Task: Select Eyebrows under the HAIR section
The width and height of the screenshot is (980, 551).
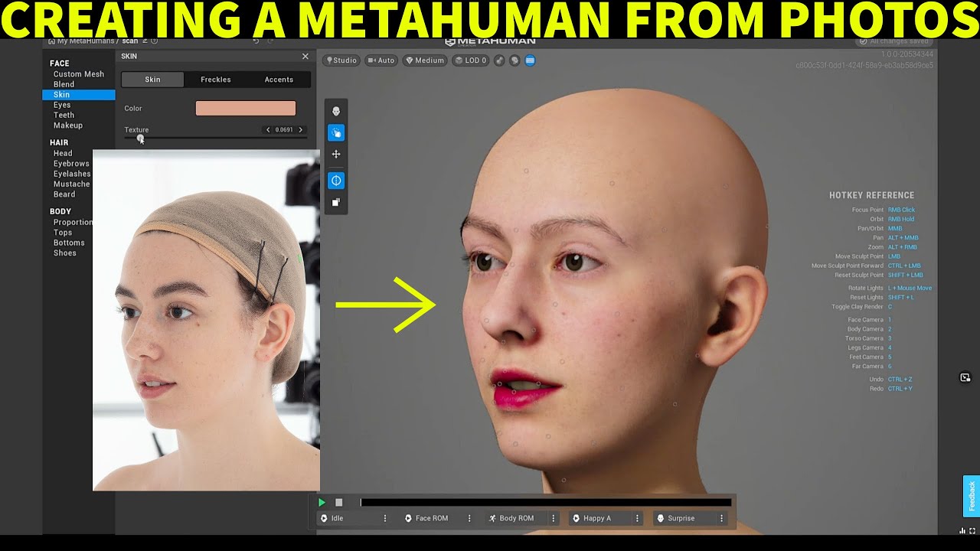Action: (x=70, y=163)
